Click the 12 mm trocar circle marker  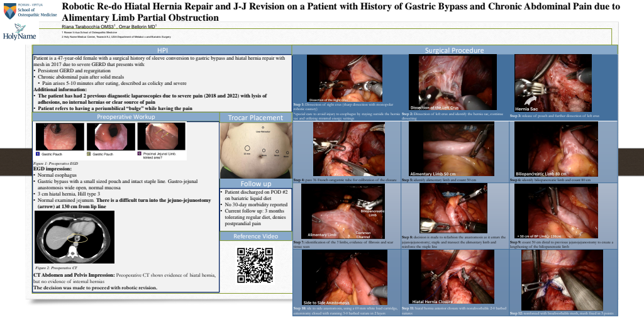(x=247, y=148)
